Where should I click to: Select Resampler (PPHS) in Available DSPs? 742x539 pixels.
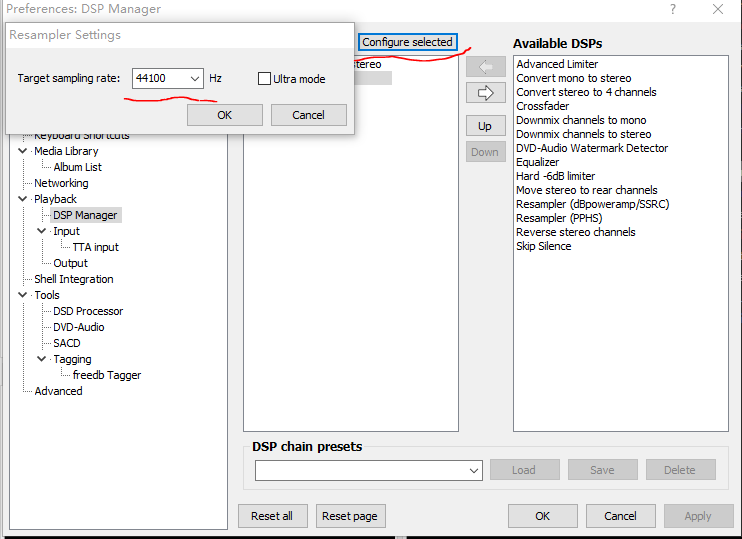(x=558, y=218)
